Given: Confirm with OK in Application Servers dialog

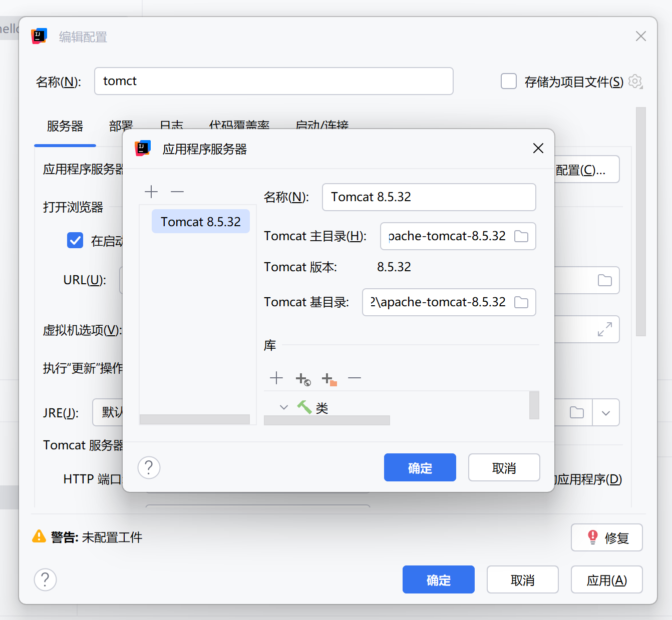Looking at the screenshot, I should (x=420, y=467).
